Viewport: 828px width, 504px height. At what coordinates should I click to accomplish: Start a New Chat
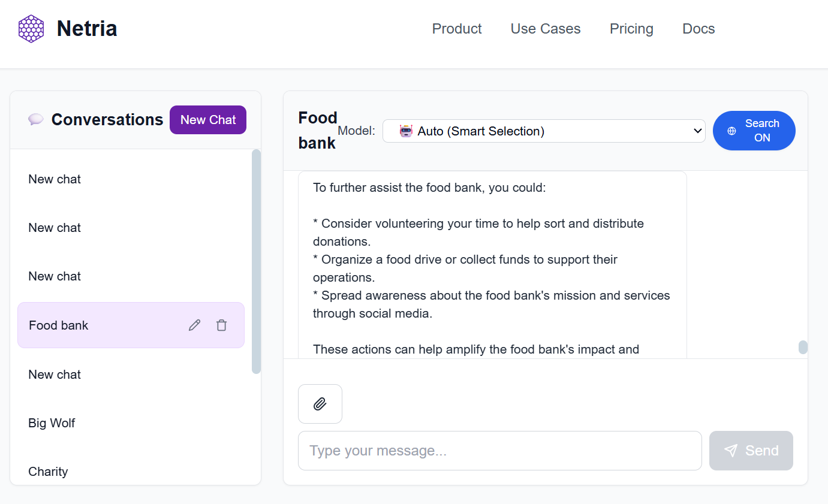pos(207,119)
